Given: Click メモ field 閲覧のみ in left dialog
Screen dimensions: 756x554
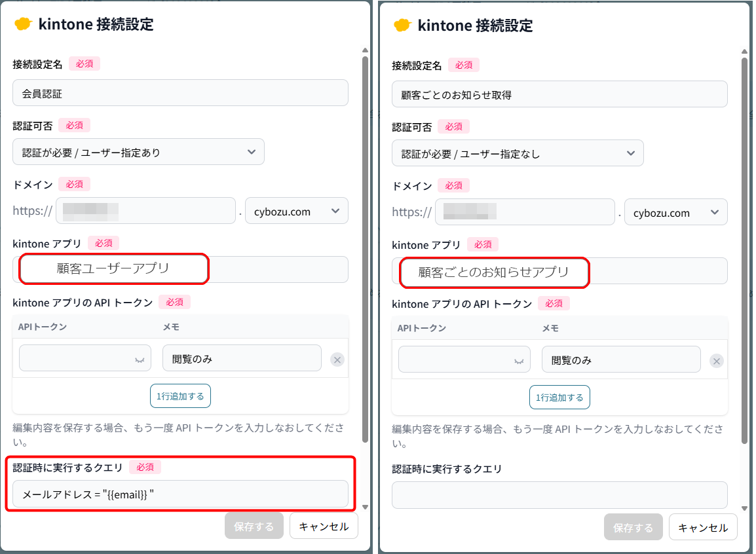Looking at the screenshot, I should [242, 358].
